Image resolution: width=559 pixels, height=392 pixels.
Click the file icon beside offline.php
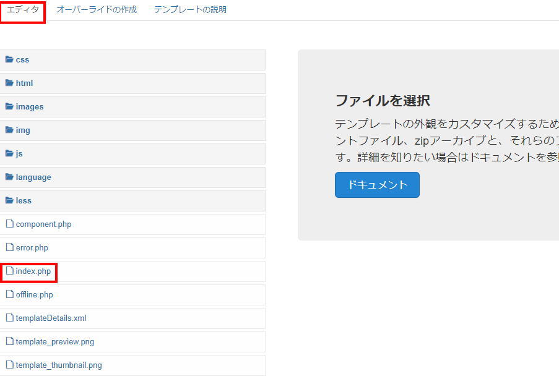(9, 294)
